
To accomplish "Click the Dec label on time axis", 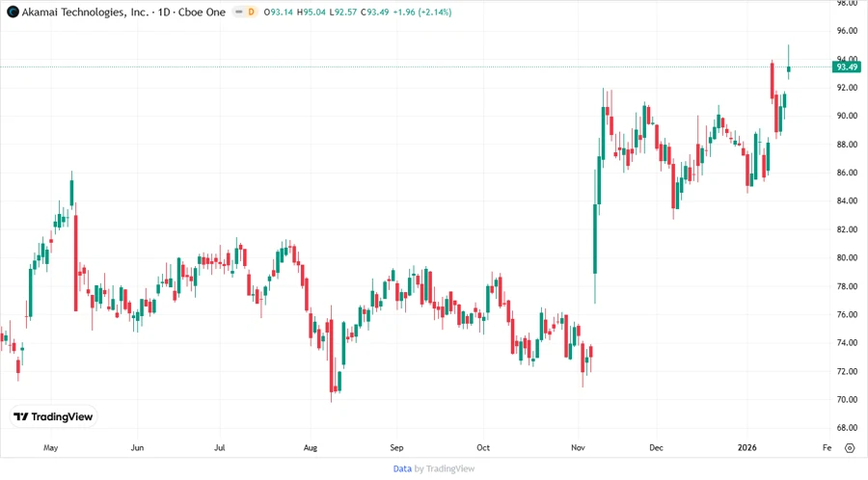I will (x=657, y=448).
